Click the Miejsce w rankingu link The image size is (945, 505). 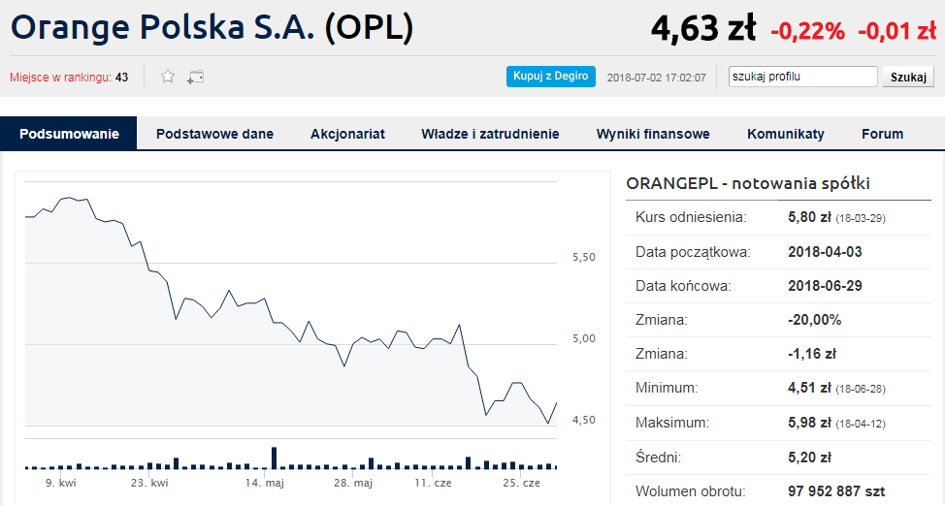(x=69, y=77)
